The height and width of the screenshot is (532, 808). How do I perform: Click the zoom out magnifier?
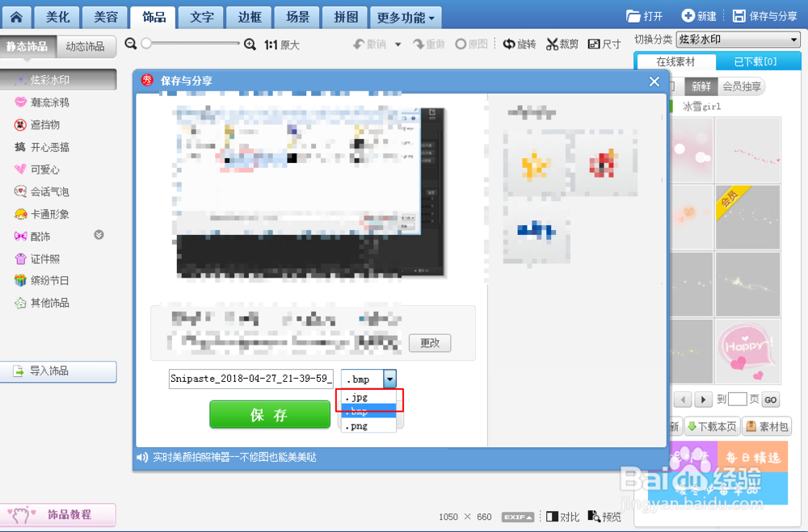131,44
